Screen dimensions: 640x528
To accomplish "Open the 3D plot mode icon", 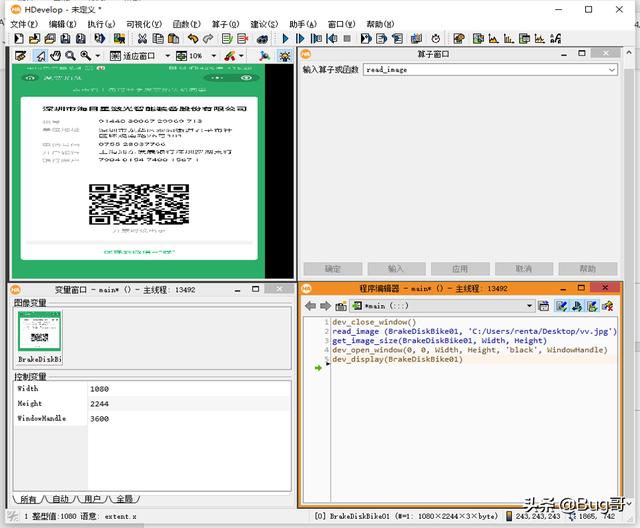I will [x=264, y=55].
